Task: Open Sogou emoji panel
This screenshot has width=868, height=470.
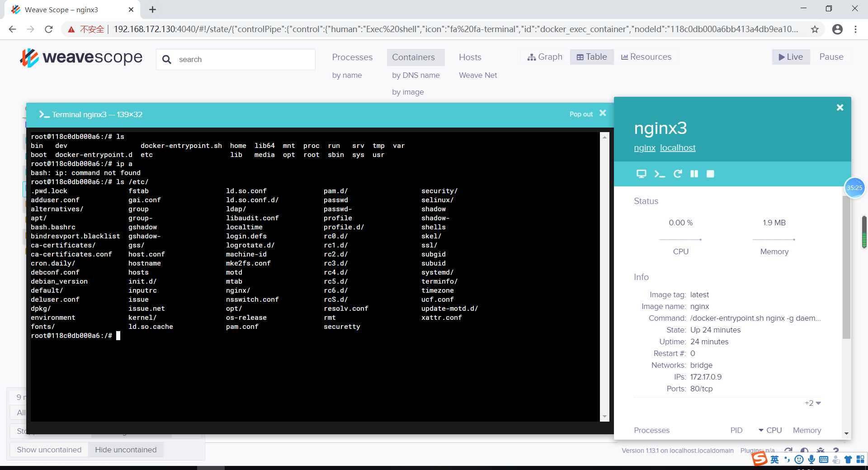Action: (x=799, y=460)
